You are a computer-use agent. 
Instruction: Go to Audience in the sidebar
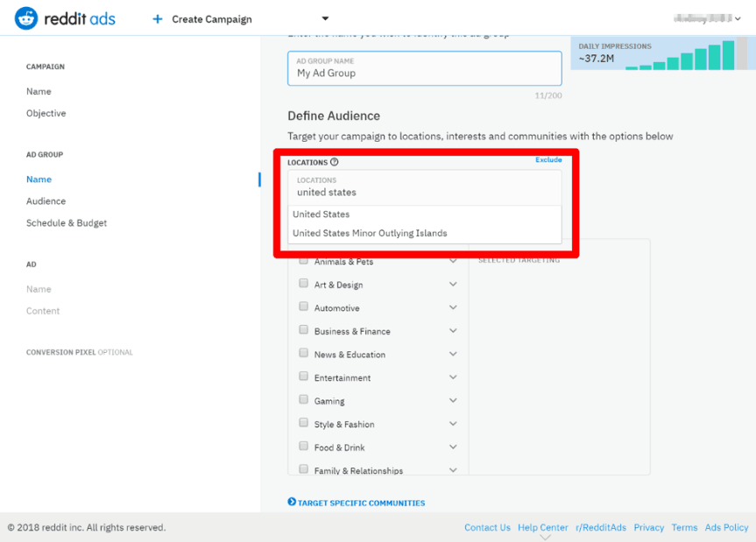click(x=46, y=201)
